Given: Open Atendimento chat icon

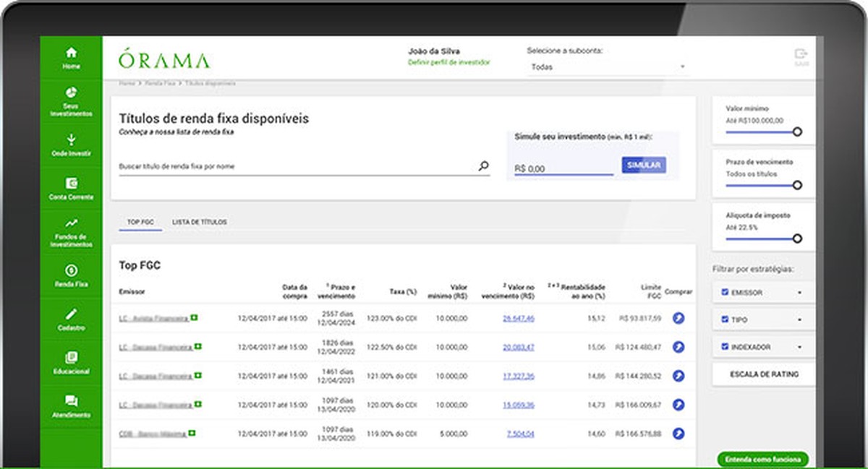Looking at the screenshot, I should point(71,401).
